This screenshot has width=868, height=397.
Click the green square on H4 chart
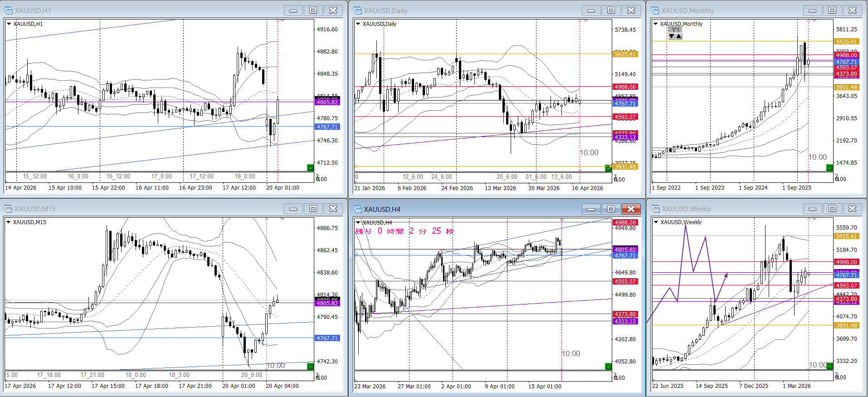(x=608, y=366)
